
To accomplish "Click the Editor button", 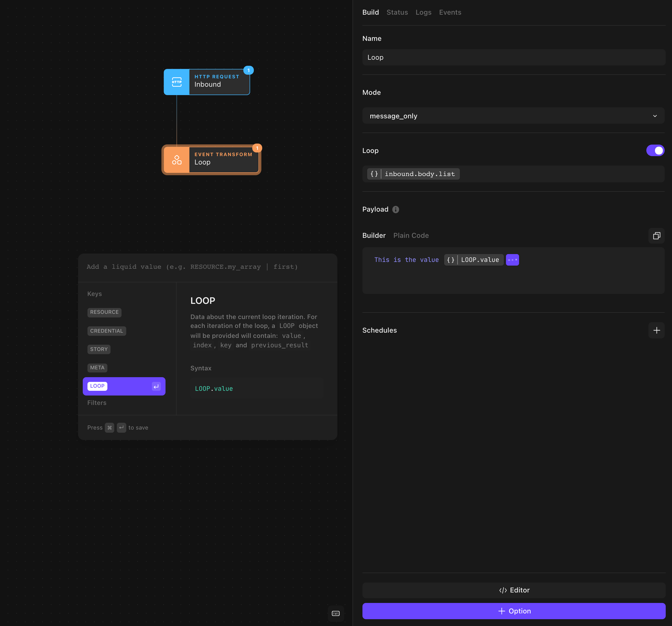I will click(x=514, y=590).
